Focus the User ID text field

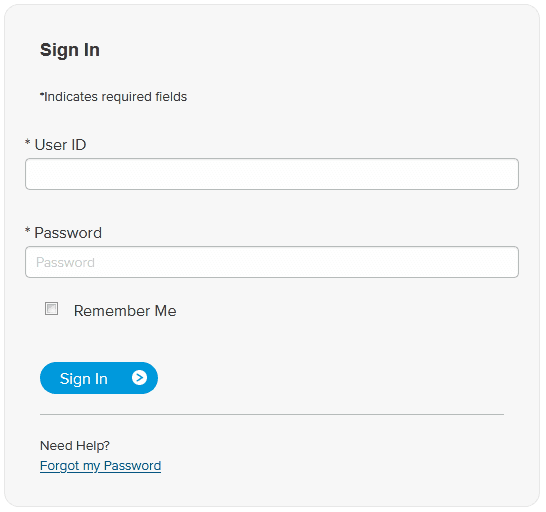272,174
